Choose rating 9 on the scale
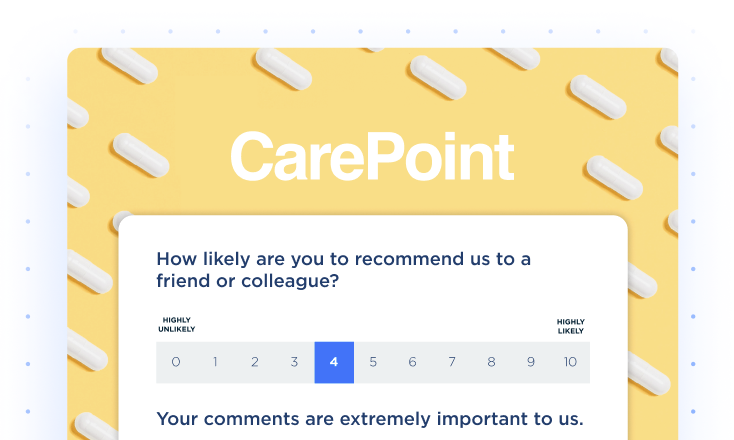 click(531, 362)
